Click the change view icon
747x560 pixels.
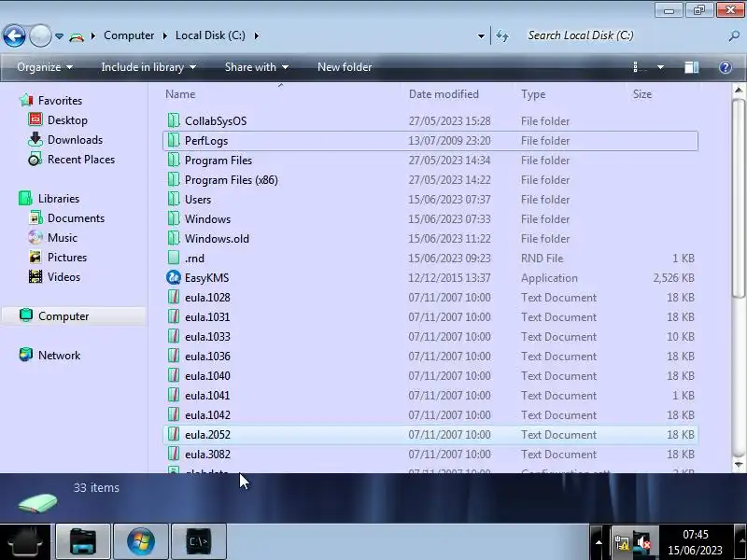click(640, 67)
